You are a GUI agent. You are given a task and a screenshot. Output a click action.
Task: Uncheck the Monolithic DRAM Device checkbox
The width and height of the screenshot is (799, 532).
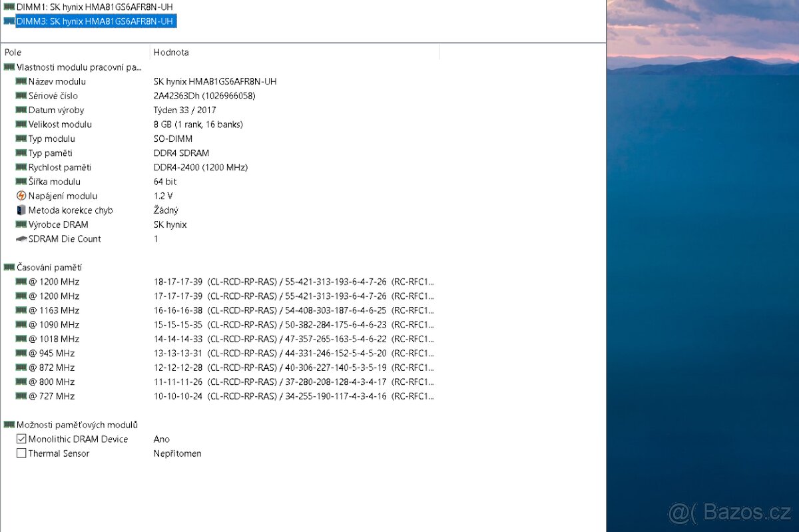(22, 439)
